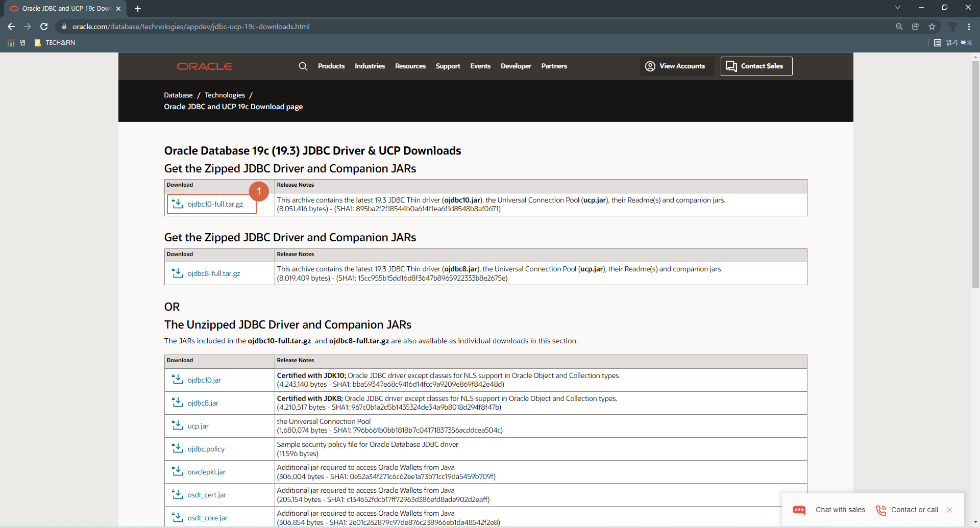Open the tab search dropdown chevron
980x528 pixels.
point(898,7)
